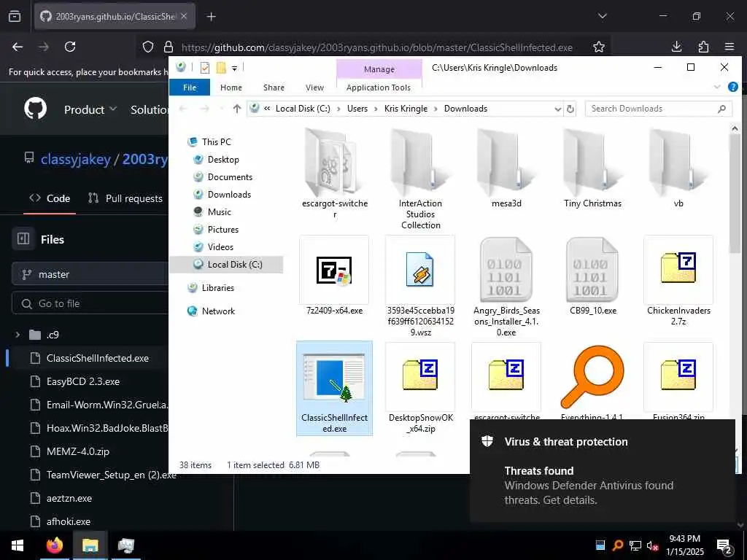Expand the address bar history dropdown
The height and width of the screenshot is (560, 747).
tap(557, 109)
